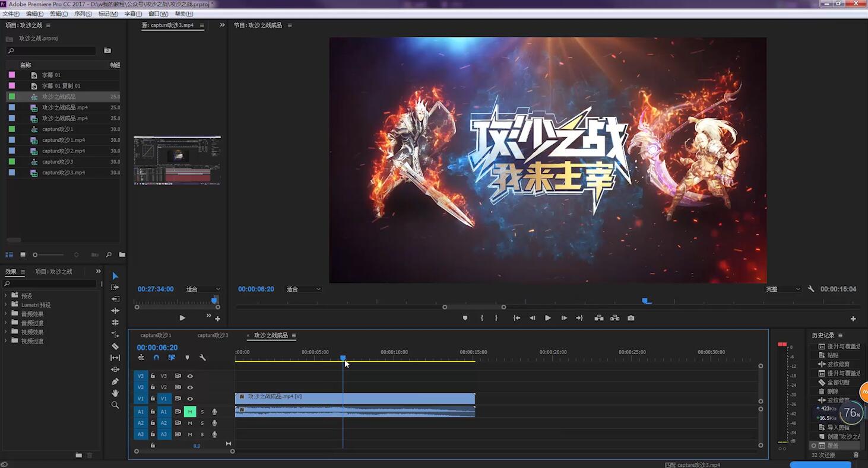
Task: Click Mark In in the Program monitor
Action: click(481, 318)
